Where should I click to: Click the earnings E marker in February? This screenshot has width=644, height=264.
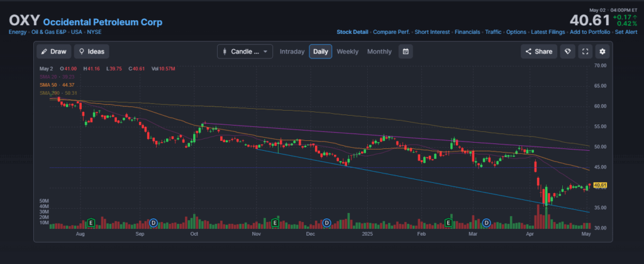click(x=449, y=223)
